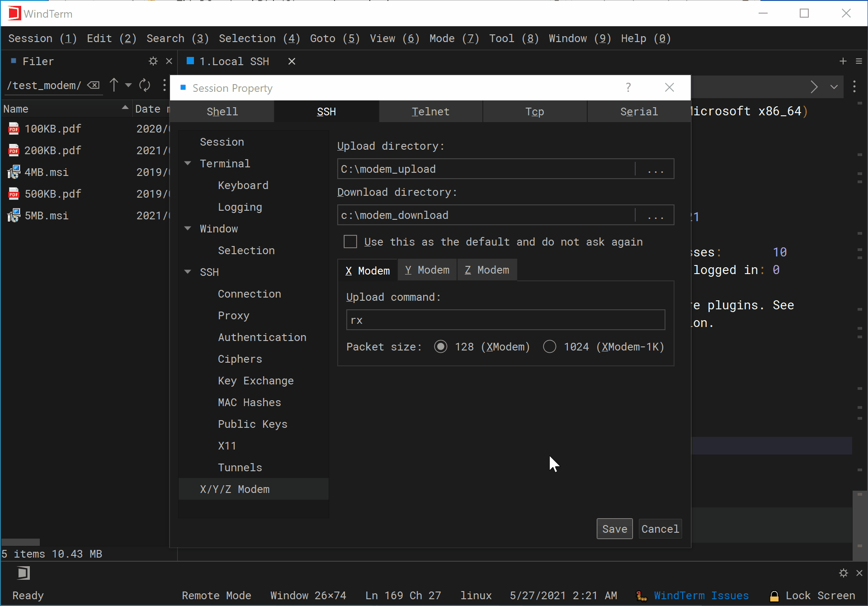Select the Tunnels tree item
This screenshot has height=606, width=868.
240,467
